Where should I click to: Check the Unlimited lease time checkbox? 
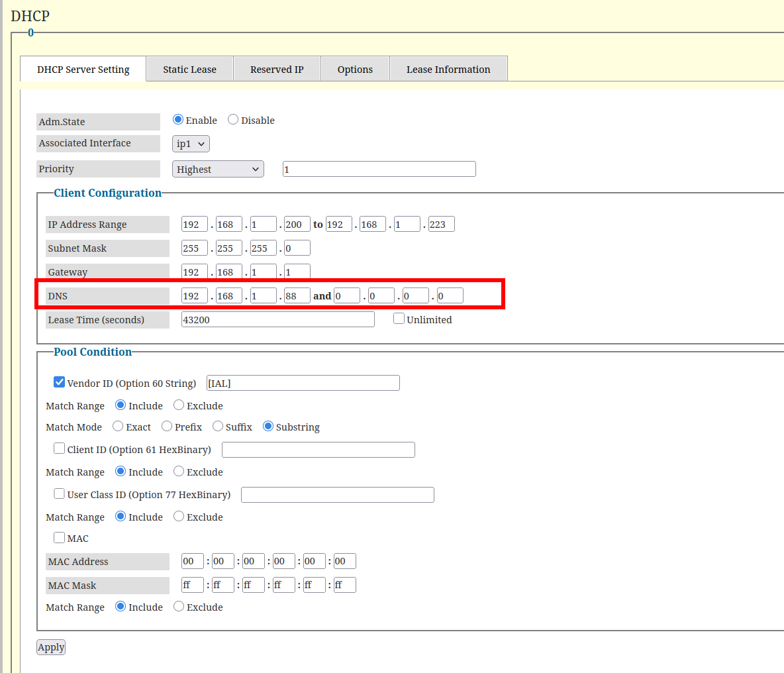click(399, 319)
